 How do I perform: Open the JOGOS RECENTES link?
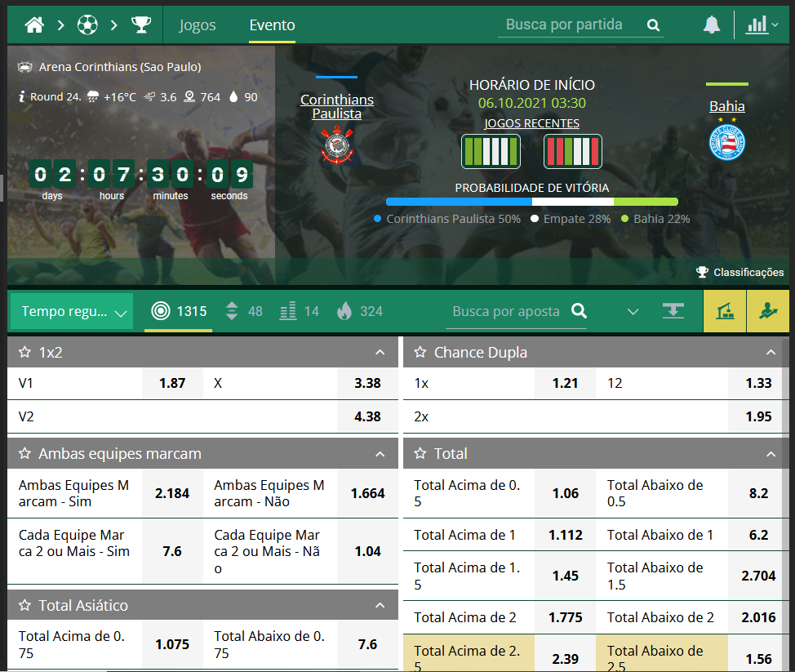click(x=532, y=123)
